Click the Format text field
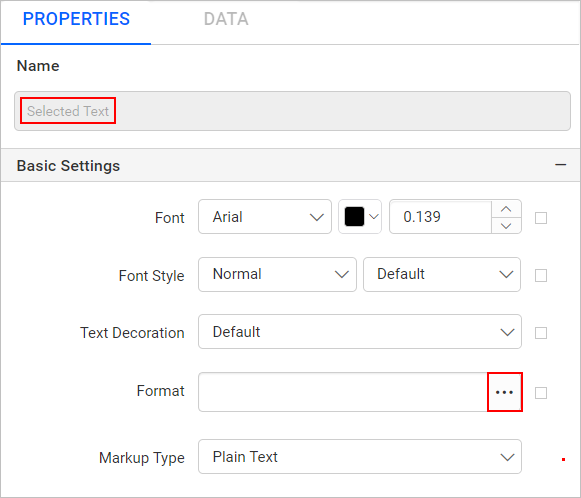This screenshot has height=498, width=581. 343,392
